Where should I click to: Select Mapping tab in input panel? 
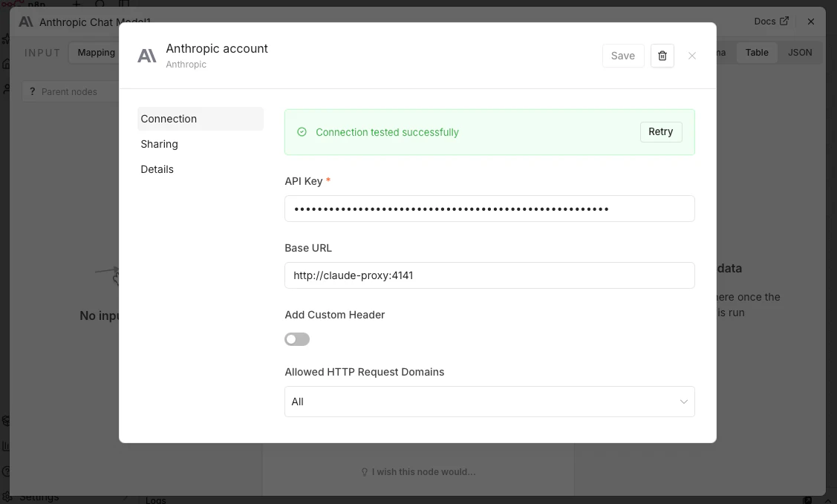coord(96,52)
